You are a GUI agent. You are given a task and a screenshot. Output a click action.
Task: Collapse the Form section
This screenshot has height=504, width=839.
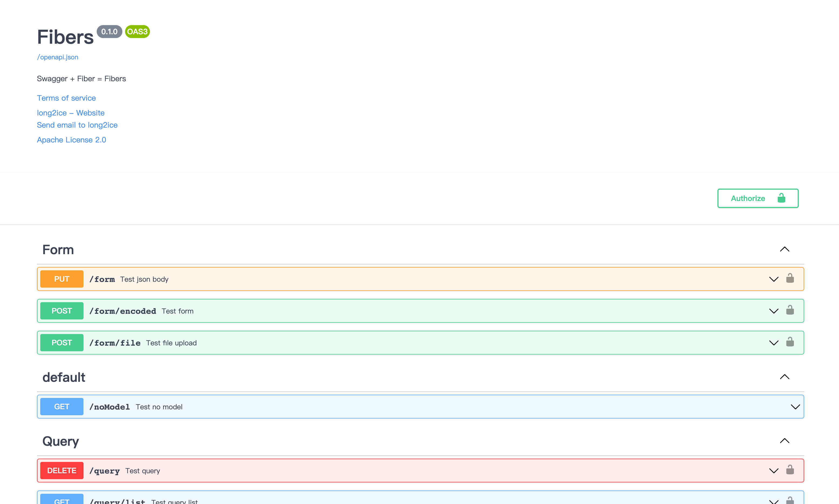(784, 249)
